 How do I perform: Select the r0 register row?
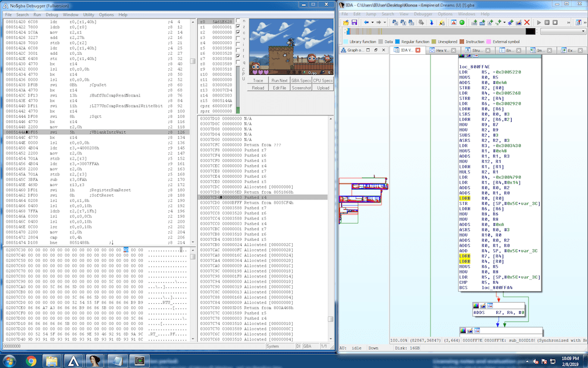pyautogui.click(x=216, y=22)
